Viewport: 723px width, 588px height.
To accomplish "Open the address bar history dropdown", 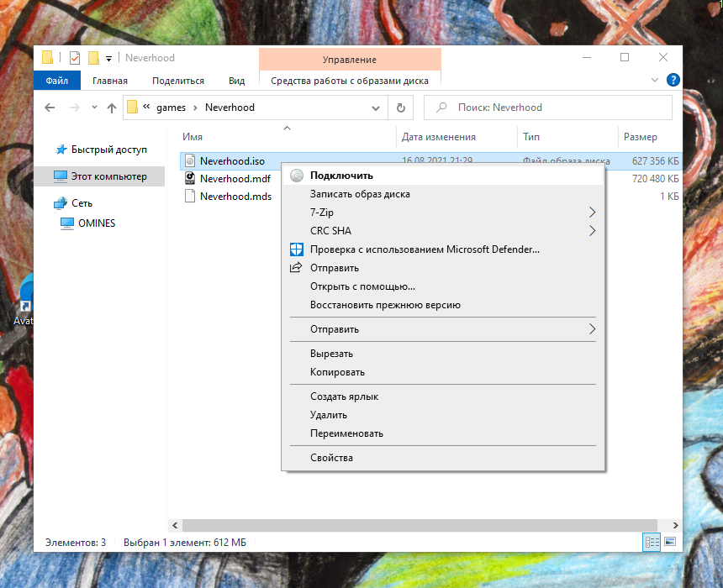I will tap(376, 108).
